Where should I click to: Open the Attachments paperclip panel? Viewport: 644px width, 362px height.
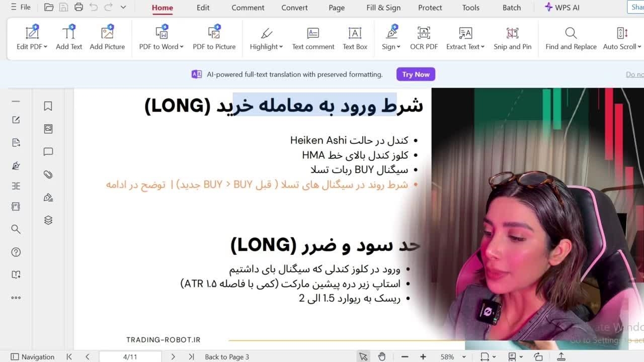[48, 174]
